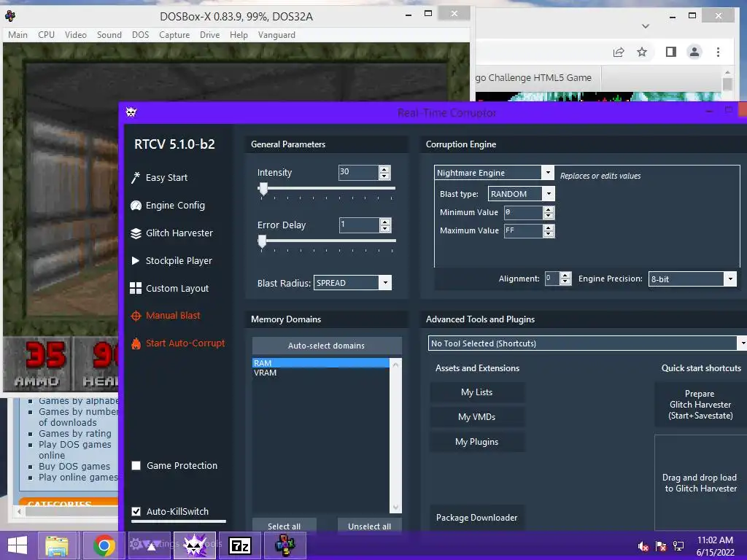
Task: Click the Action Center flag tray icon
Action: point(661,546)
